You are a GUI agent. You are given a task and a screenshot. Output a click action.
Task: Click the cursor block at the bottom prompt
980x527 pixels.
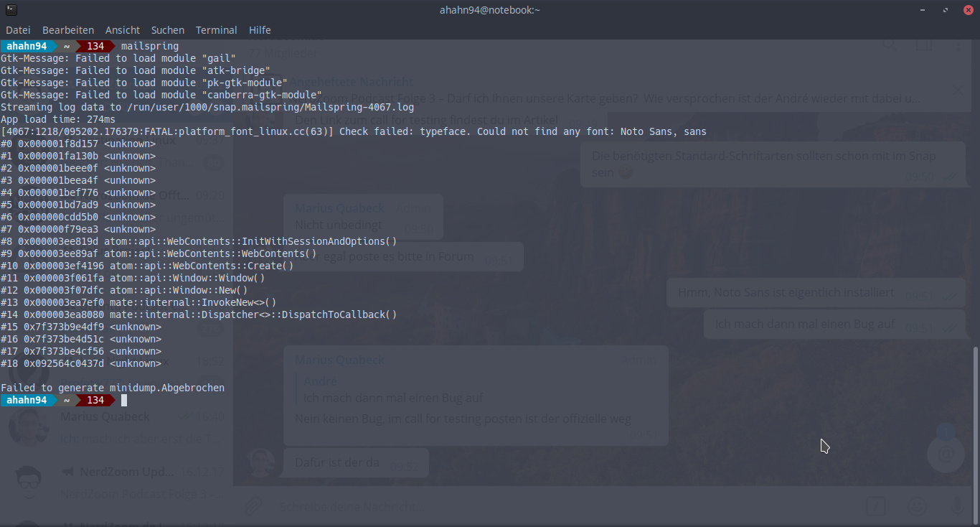point(124,400)
